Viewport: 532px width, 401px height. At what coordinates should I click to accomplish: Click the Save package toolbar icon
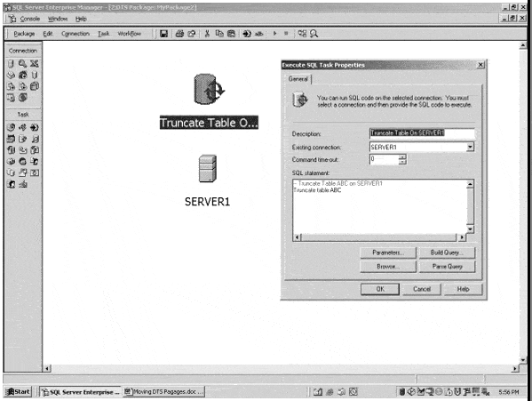pyautogui.click(x=164, y=34)
